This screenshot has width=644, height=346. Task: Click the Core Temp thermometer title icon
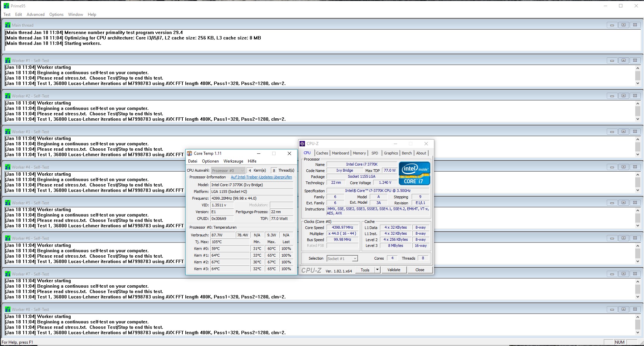click(x=189, y=153)
